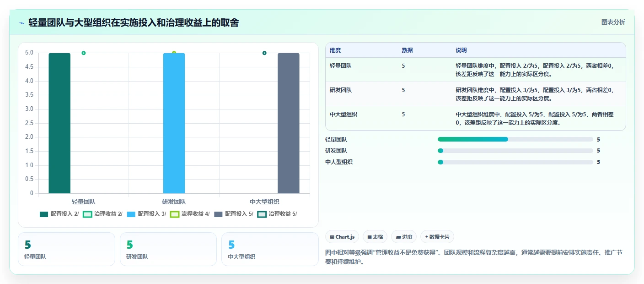644x284 pixels.
Task: Click the gray 中大型组织 bar
Action: tap(289, 123)
